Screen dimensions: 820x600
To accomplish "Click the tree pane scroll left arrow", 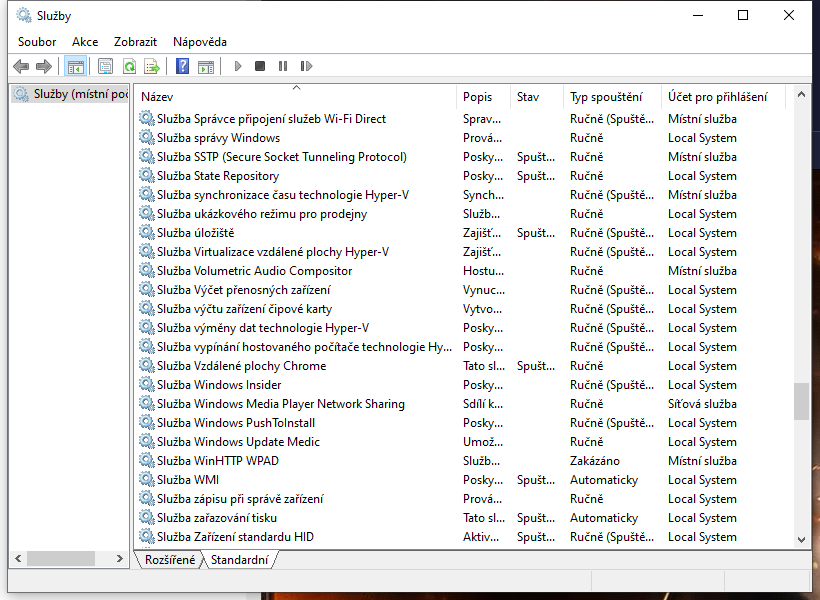I will coord(18,559).
